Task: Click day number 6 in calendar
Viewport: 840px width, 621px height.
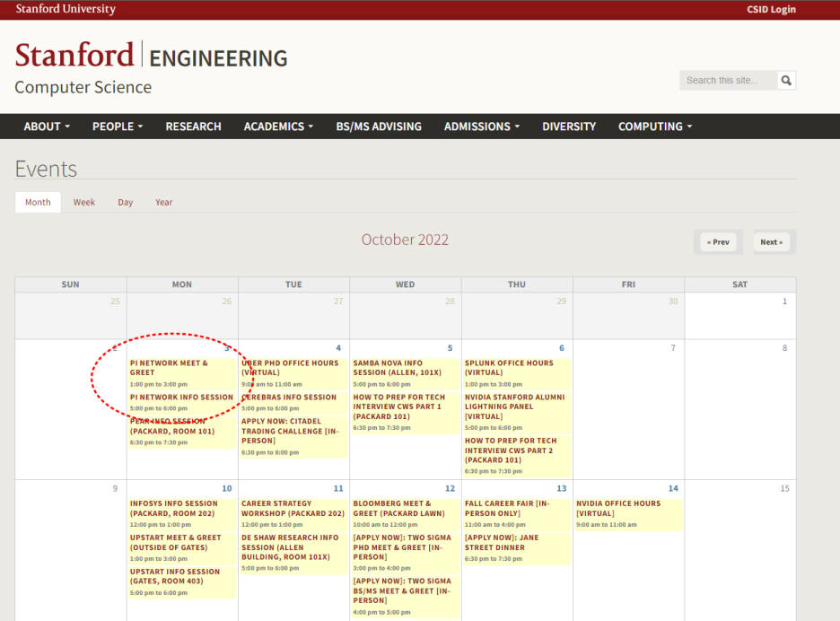Action: coord(562,347)
